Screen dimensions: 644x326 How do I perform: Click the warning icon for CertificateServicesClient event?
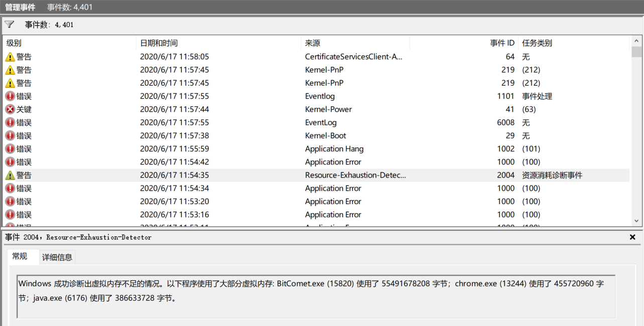click(10, 57)
